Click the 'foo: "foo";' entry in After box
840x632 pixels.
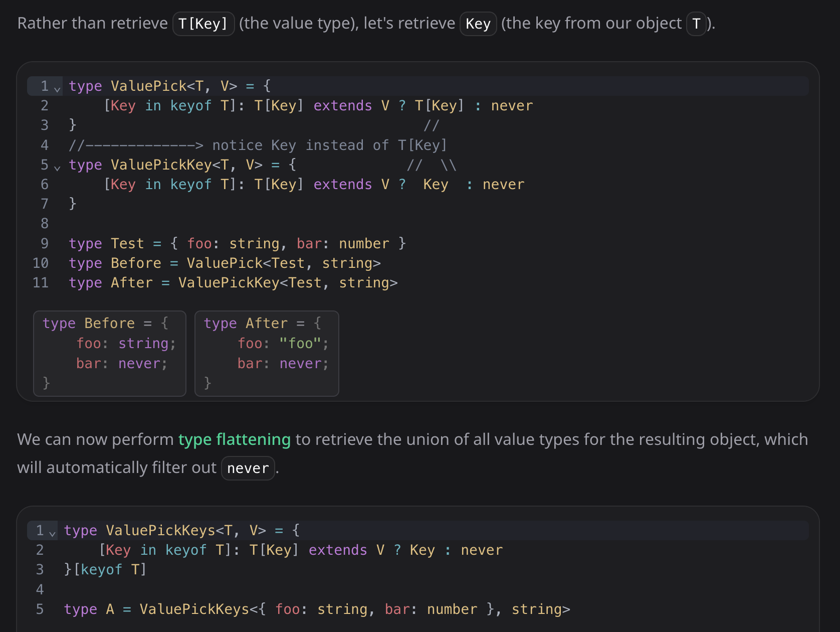pyautogui.click(x=283, y=344)
